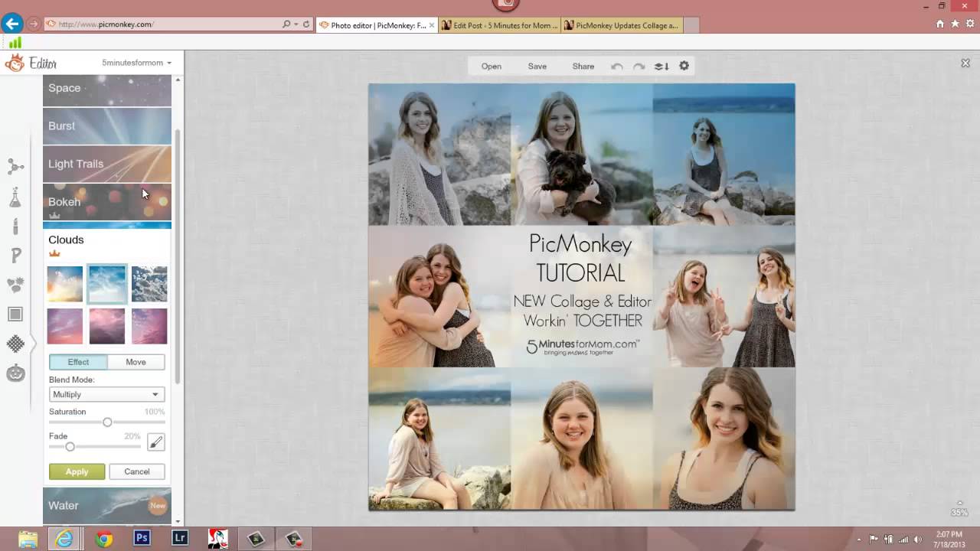Viewport: 980px width, 551px height.
Task: Open the Textures crosshatch icon
Action: (15, 344)
